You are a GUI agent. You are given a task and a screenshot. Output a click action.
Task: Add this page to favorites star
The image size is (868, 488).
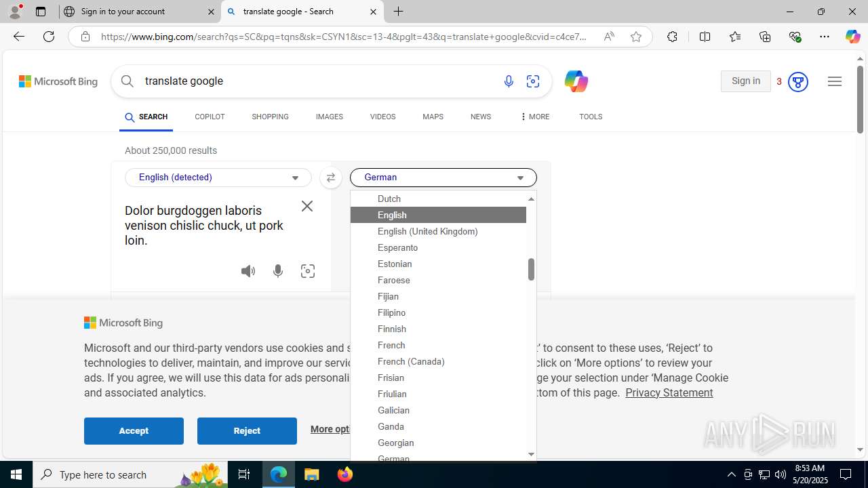(x=635, y=37)
